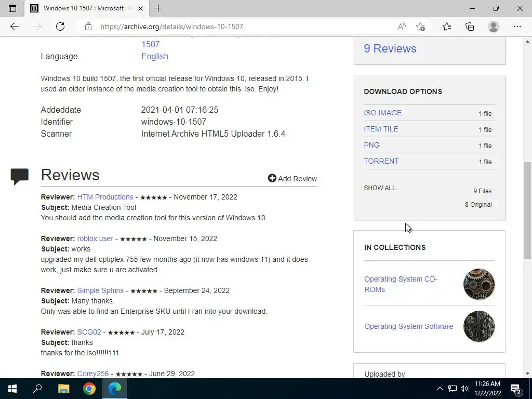Open Read Aloud icon in address bar
The image size is (532, 399).
coord(402,26)
